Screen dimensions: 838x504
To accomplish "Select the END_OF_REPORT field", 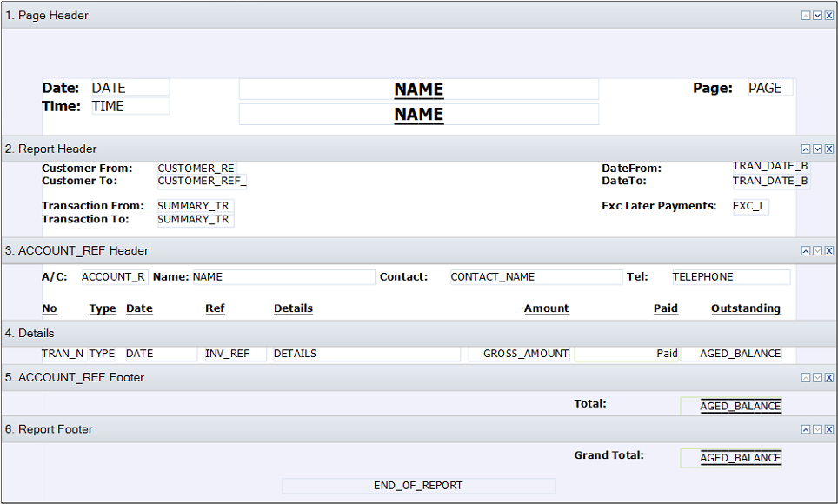I will [x=419, y=486].
